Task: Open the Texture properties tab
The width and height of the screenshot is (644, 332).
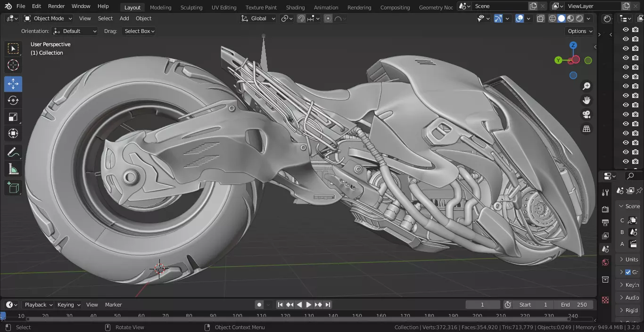Action: 606,300
